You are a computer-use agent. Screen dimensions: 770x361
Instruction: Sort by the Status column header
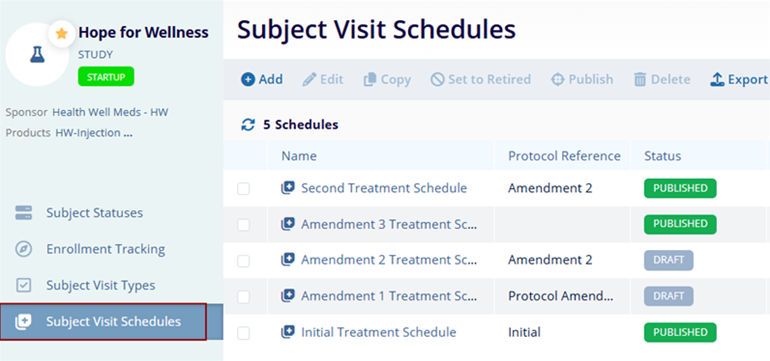pos(662,156)
